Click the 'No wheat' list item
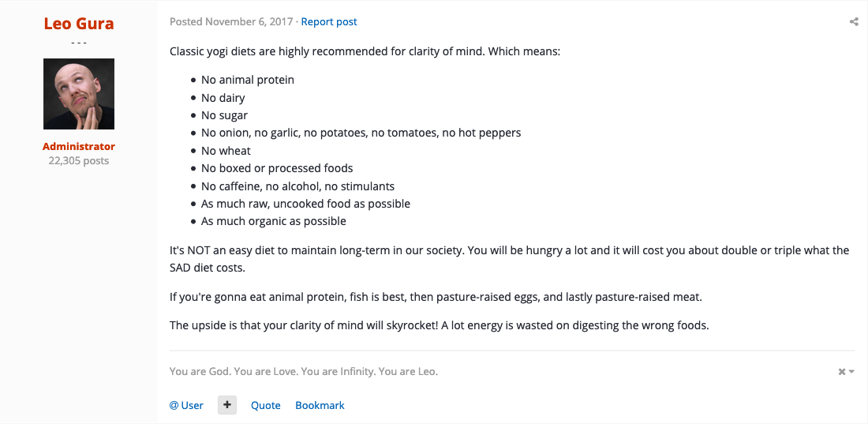The image size is (868, 424). click(x=226, y=151)
